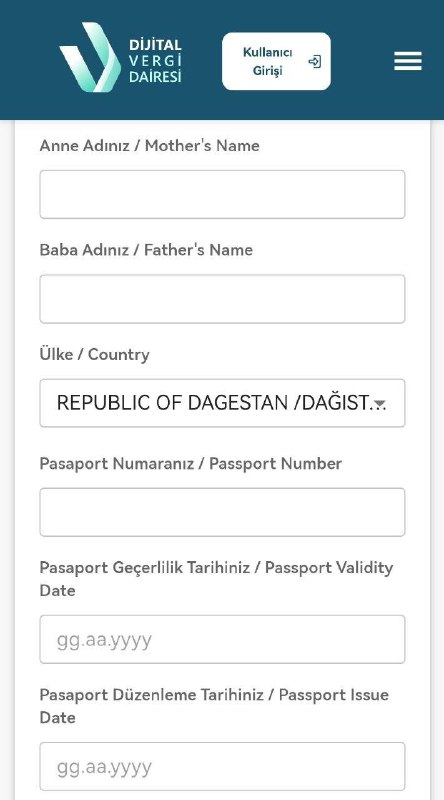
Task: Focus the Father's Name input field
Action: click(x=222, y=299)
